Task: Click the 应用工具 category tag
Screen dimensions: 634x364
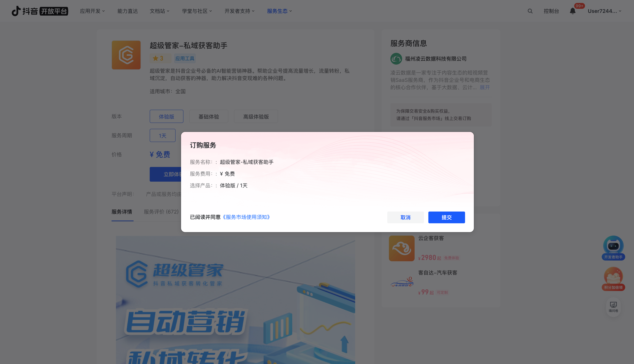Action: pos(185,58)
